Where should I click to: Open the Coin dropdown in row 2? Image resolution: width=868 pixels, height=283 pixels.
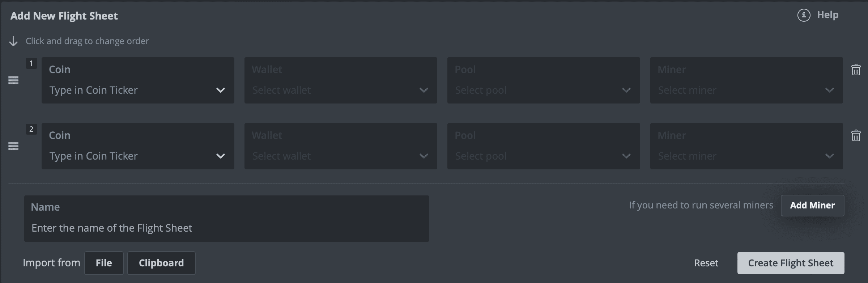(x=138, y=146)
